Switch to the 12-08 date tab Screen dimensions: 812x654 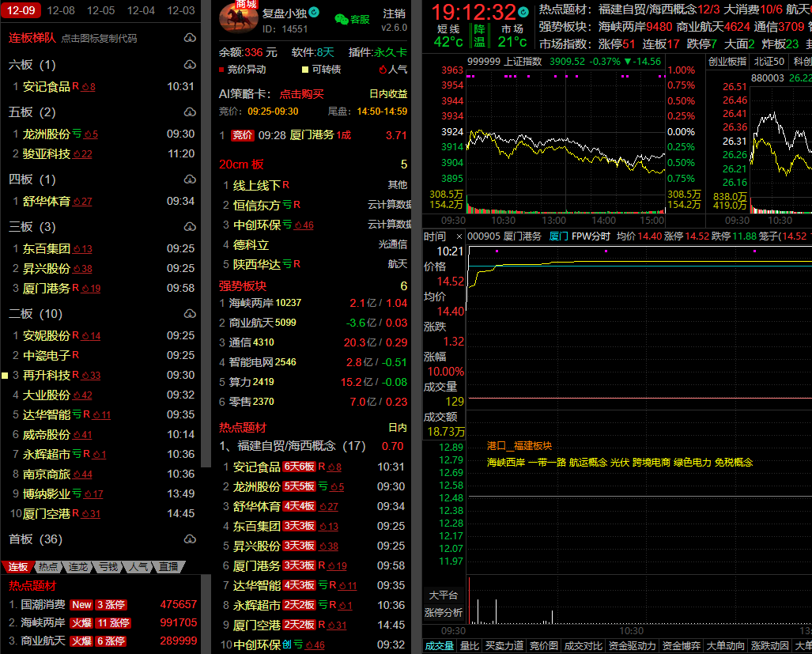[61, 10]
